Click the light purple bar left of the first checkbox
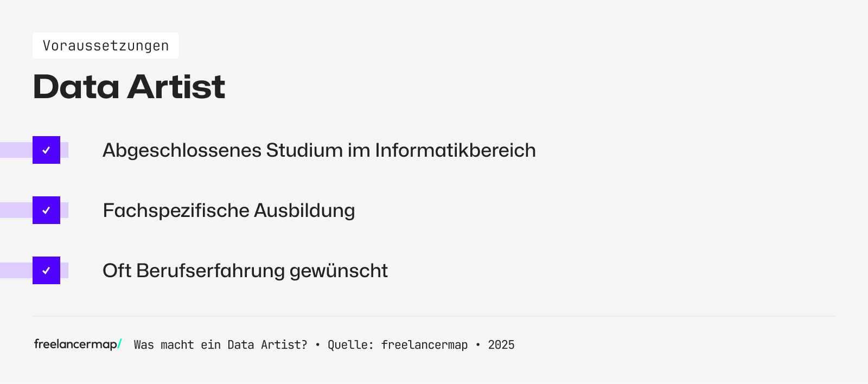Screen dimensions: 868x384 coord(16,150)
